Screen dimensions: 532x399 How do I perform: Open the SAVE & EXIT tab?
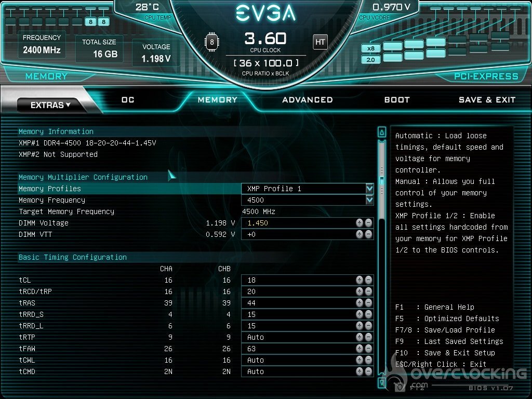pos(487,100)
